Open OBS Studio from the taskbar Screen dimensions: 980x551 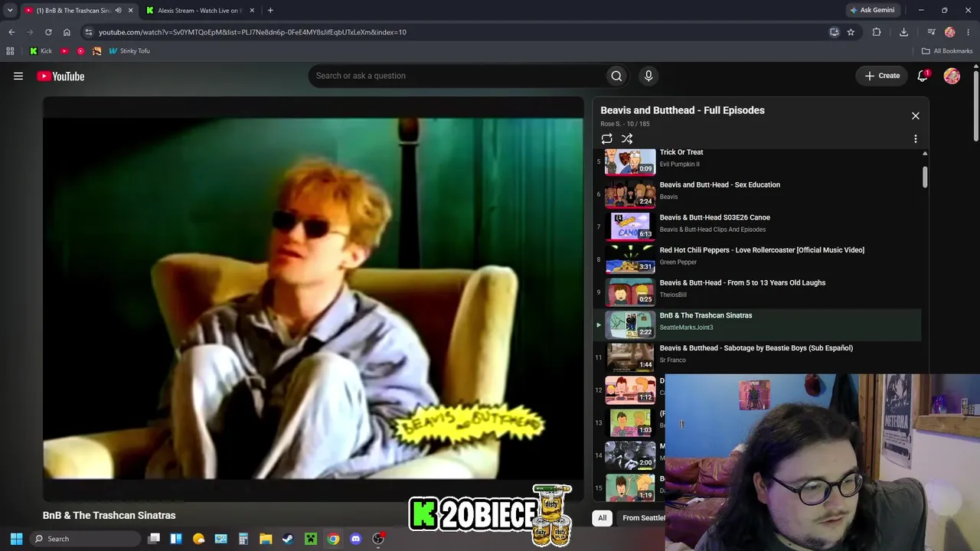point(377,539)
